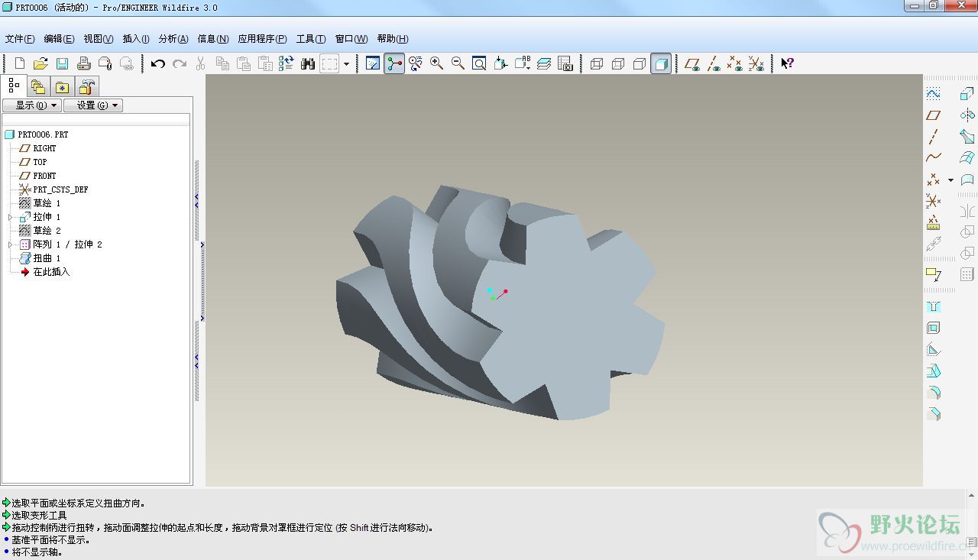Viewport: 978px width, 560px height.
Task: Select the Boundary Blend tool
Action: (x=967, y=158)
